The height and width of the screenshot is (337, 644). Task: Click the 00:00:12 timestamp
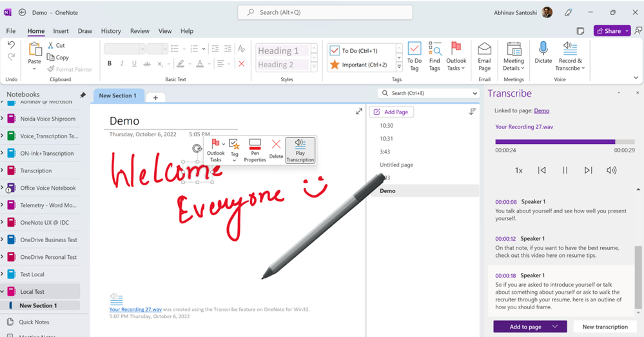point(505,239)
